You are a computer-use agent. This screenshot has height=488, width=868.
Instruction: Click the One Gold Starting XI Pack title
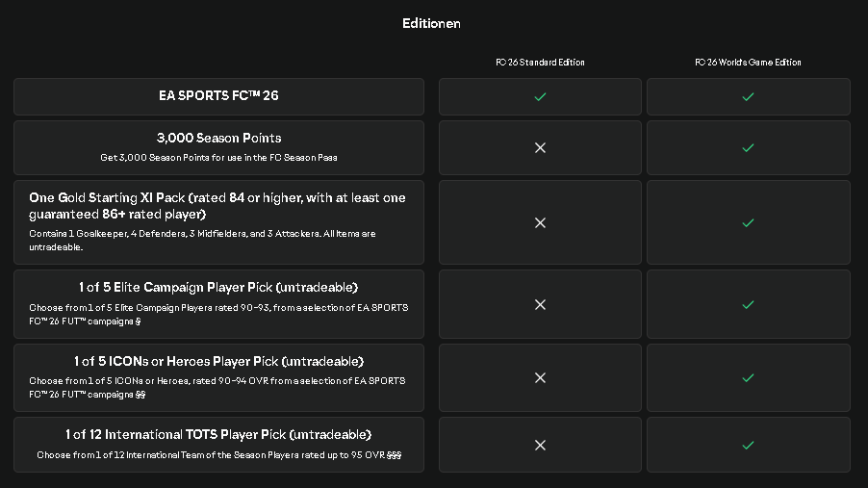click(x=217, y=206)
